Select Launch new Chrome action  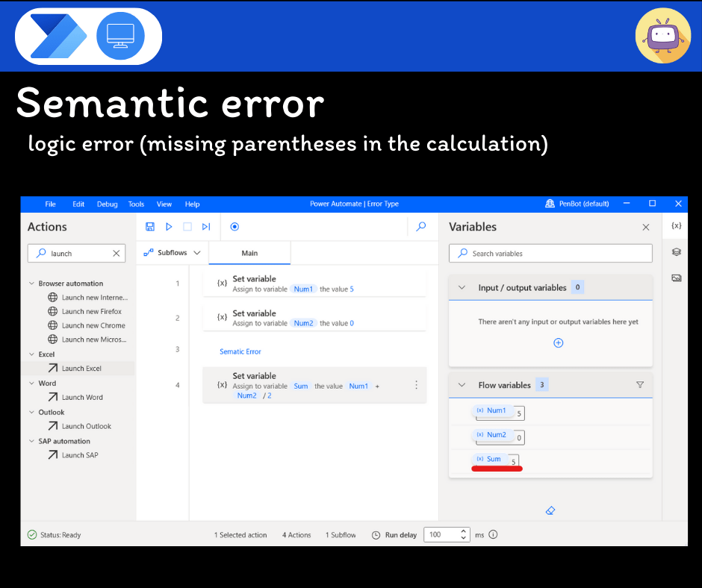(93, 325)
